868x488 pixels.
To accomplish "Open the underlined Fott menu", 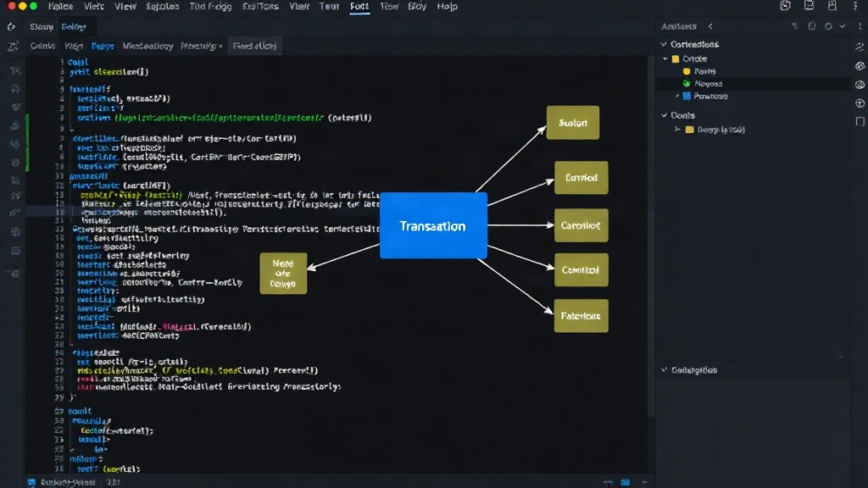I will point(359,7).
